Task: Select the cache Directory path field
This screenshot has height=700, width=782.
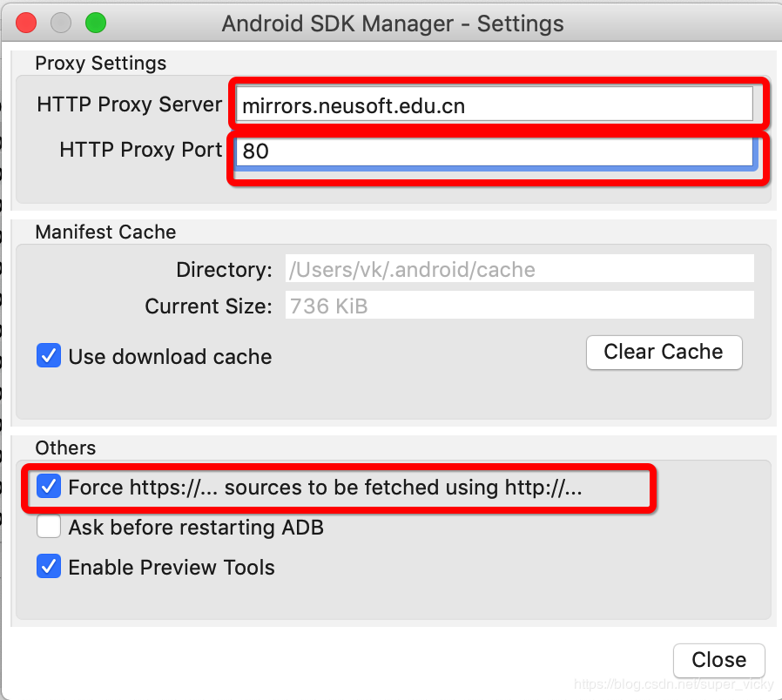Action: tap(519, 269)
